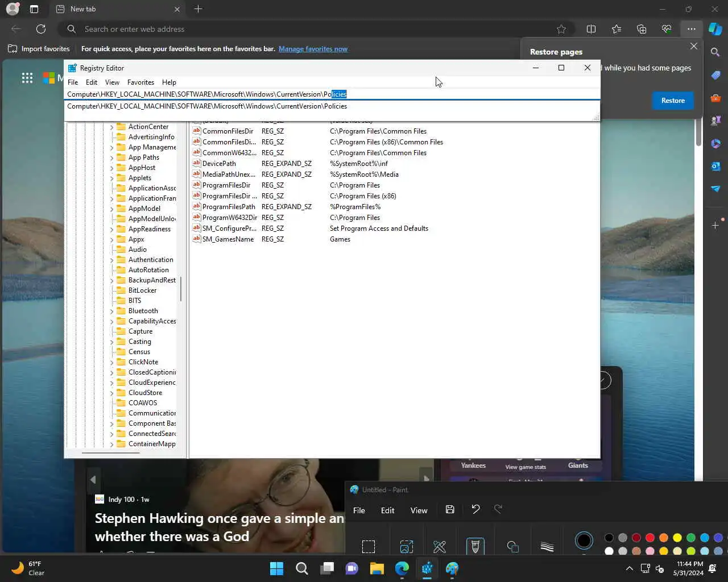This screenshot has width=728, height=582.
Task: Expand Authentication registry key
Action: click(111, 260)
